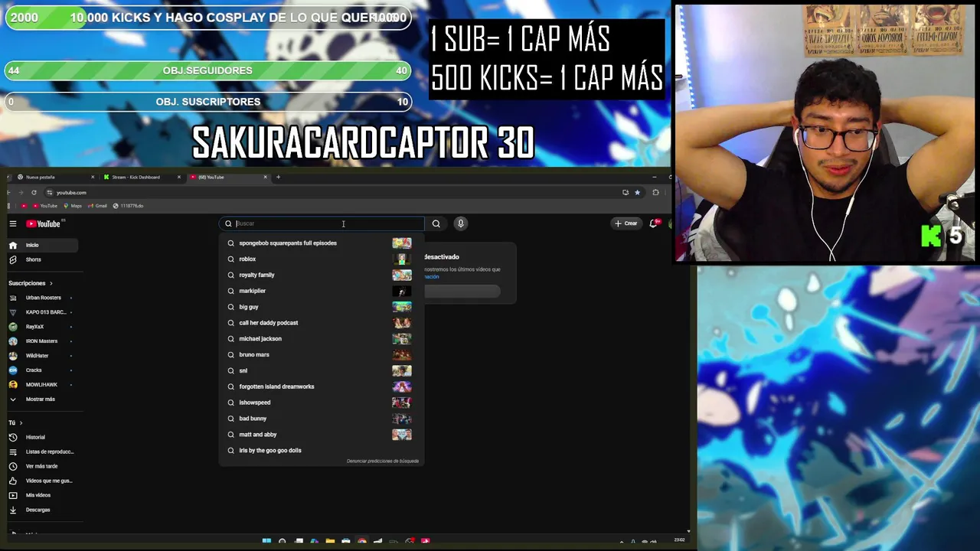Select the bruno mars suggestion
Image resolution: width=980 pixels, height=551 pixels.
click(321, 354)
